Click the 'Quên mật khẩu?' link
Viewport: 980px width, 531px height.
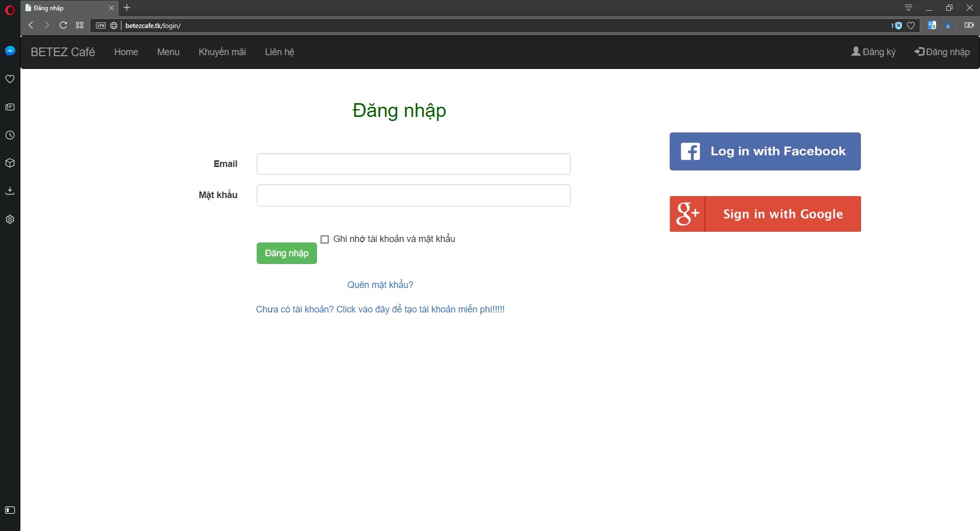[380, 285]
